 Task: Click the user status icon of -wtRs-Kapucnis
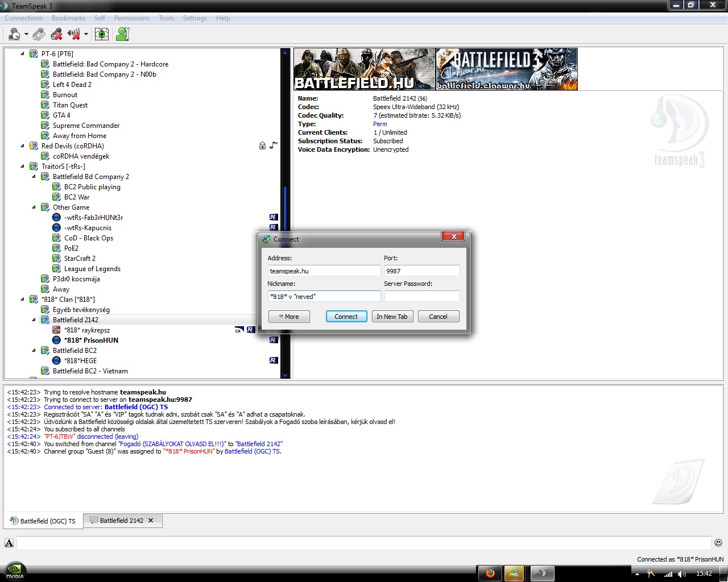tap(56, 228)
